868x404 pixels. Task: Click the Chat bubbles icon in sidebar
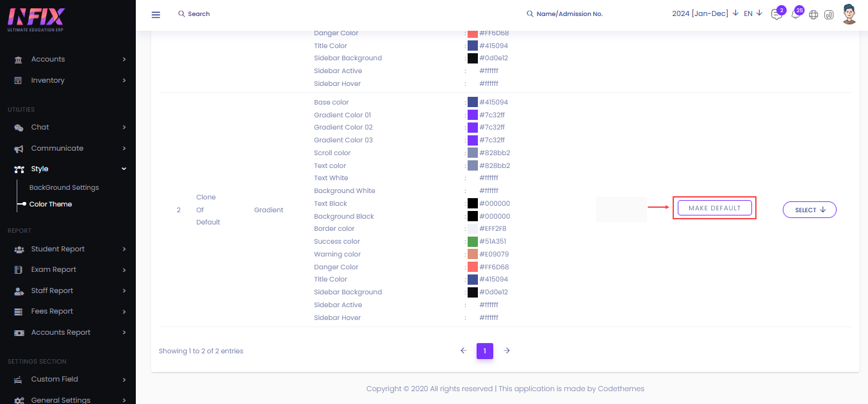point(19,128)
